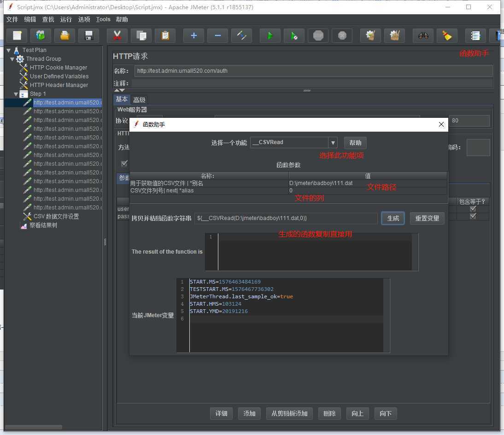Toggle the second 包含等于 checkbox
Screen dimensions: 504x435
(473, 216)
